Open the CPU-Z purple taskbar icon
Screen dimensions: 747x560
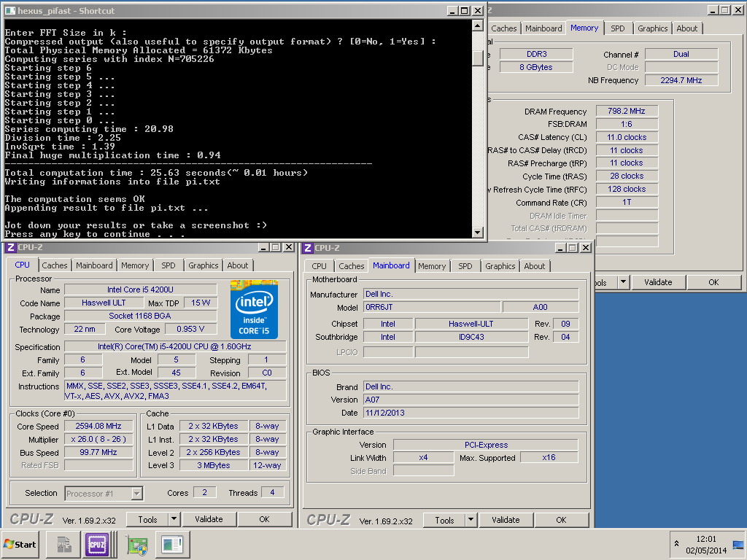[x=97, y=544]
